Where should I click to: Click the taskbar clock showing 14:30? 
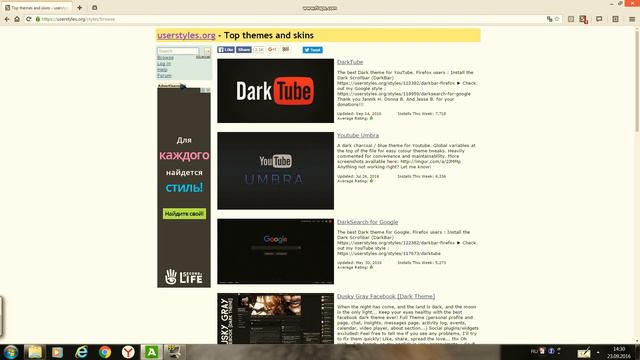[x=619, y=353]
